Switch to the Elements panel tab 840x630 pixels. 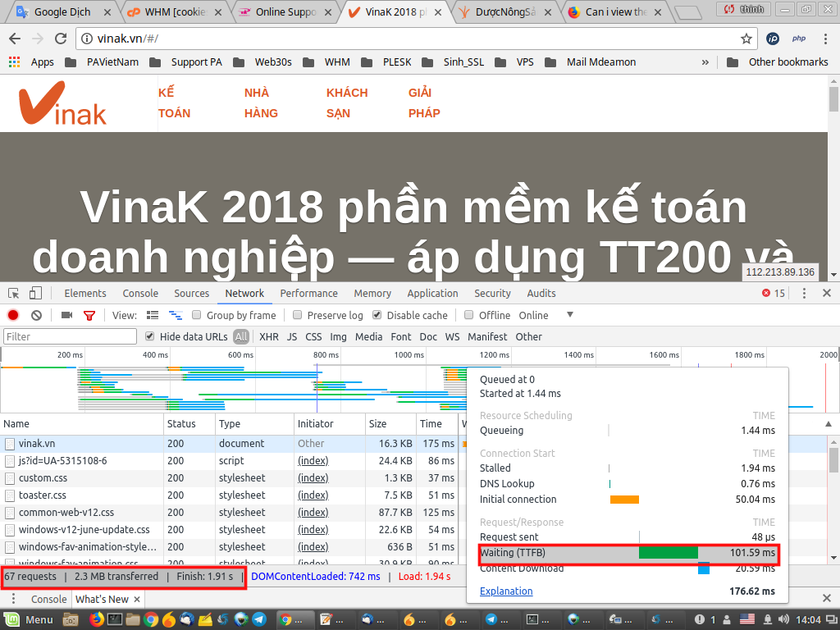(x=85, y=293)
